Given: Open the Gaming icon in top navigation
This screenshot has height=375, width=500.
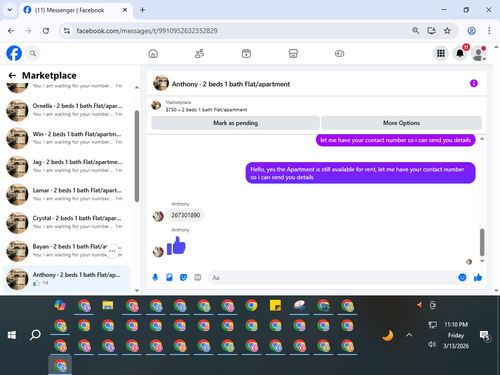Looking at the screenshot, I should [339, 53].
